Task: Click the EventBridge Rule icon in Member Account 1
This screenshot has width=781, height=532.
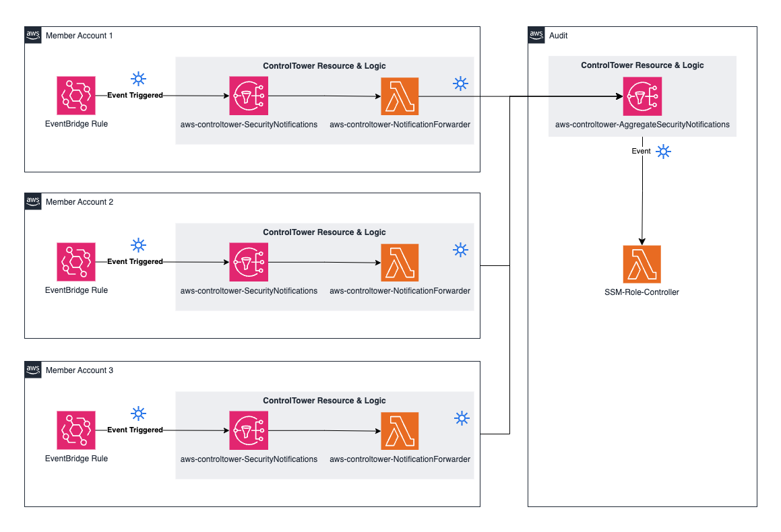Action: pyautogui.click(x=76, y=96)
